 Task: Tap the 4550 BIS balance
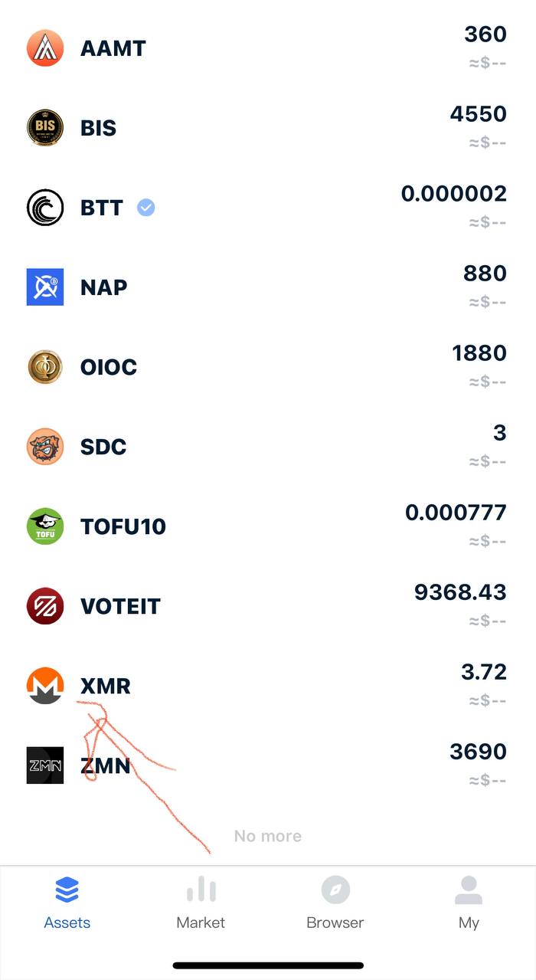point(478,114)
